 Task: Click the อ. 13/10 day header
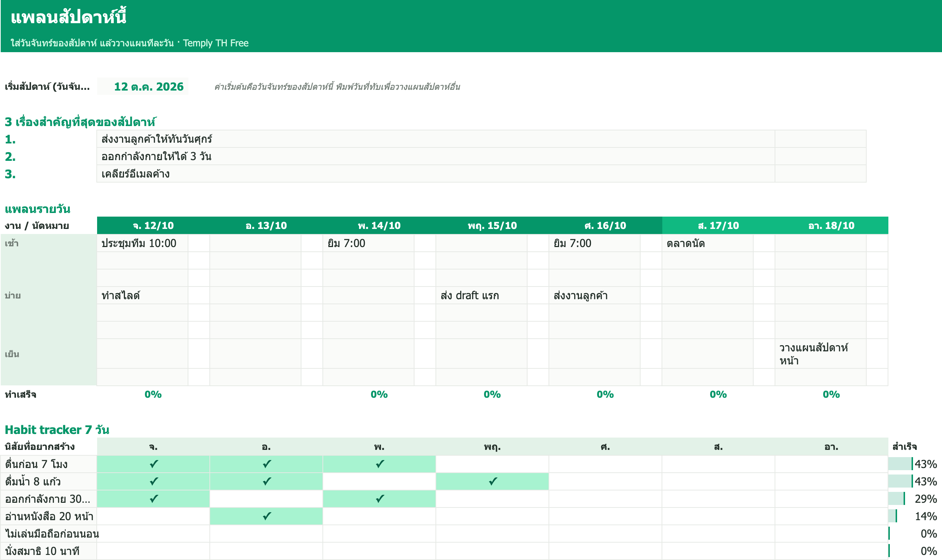point(266,226)
